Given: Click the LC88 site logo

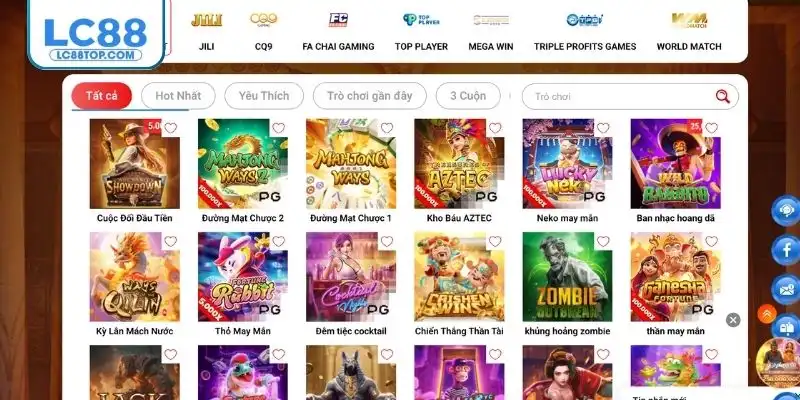Looking at the screenshot, I should coord(96,35).
